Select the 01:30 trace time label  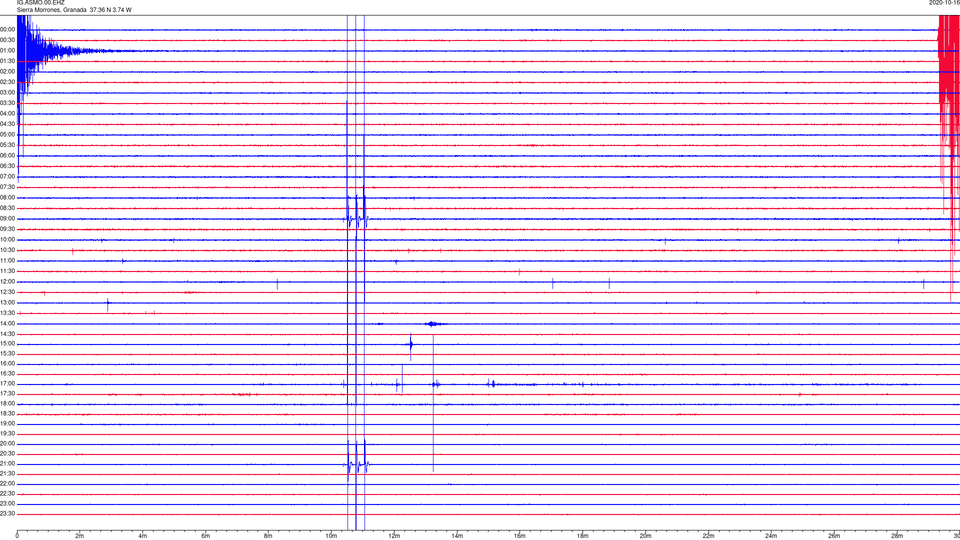point(8,61)
